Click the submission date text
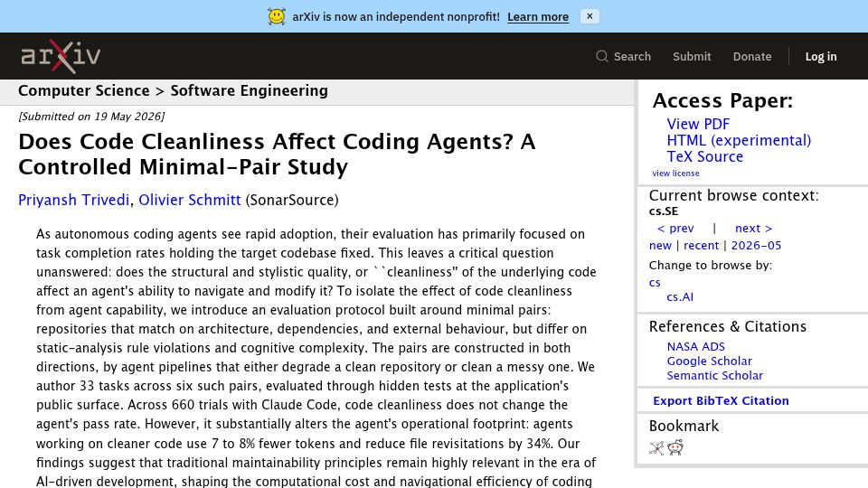 coord(91,117)
